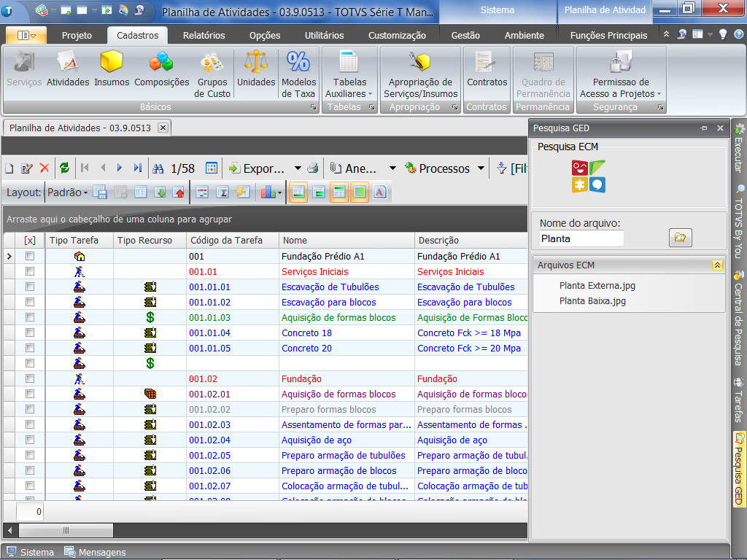Switch to the Utilitários ribbon tab
This screenshot has width=747, height=560.
tap(325, 35)
